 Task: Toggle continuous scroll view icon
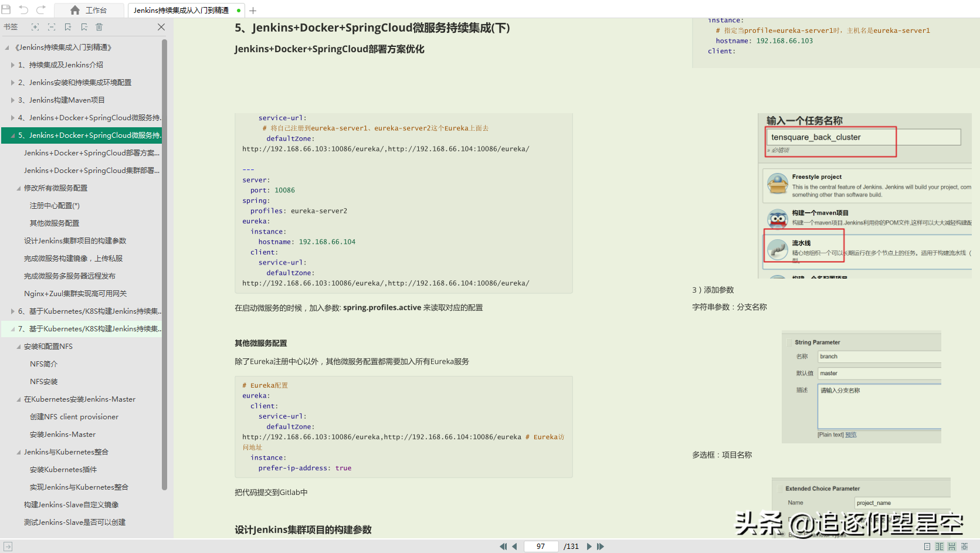tap(952, 547)
